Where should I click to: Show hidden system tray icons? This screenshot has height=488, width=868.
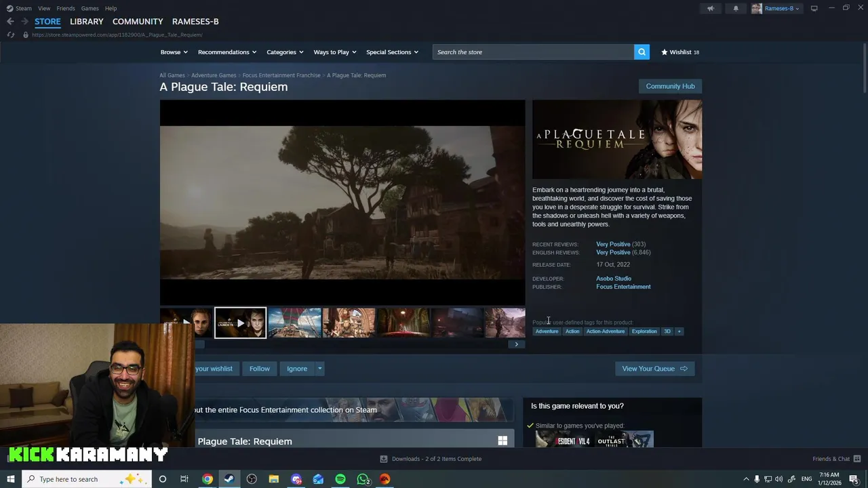tap(746, 479)
